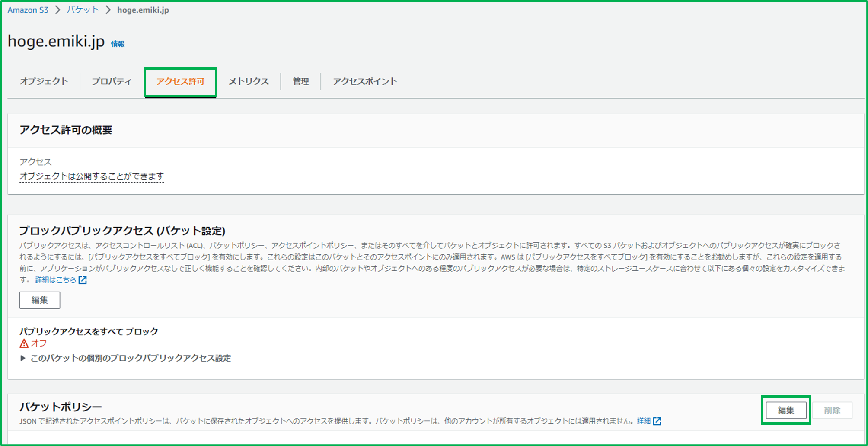
Task: Click オブジェクトは公開することができます status text
Action: (x=92, y=176)
